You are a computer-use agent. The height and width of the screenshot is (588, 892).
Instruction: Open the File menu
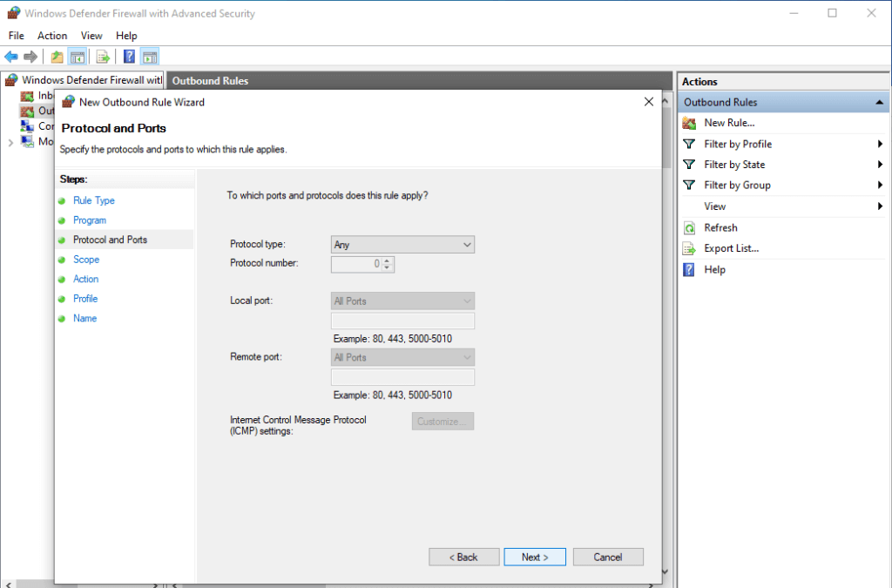[x=16, y=36]
